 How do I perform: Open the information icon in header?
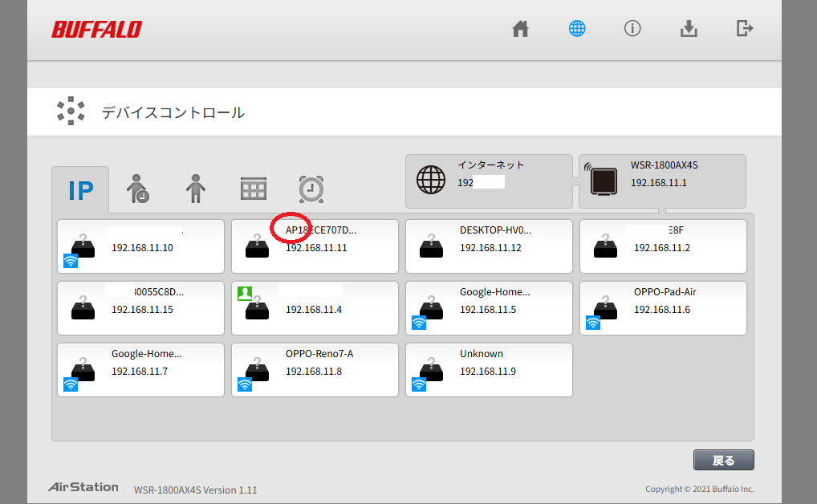632,28
